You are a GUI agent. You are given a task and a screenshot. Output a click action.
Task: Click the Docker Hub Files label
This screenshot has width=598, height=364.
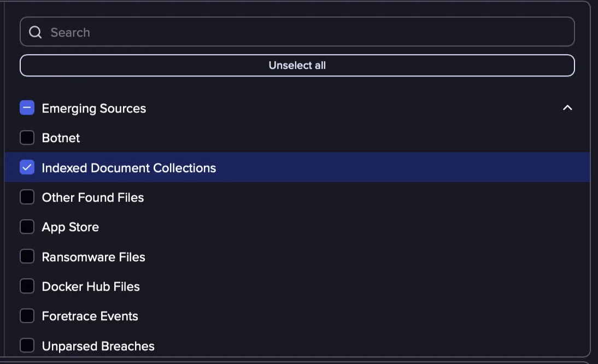click(x=91, y=286)
